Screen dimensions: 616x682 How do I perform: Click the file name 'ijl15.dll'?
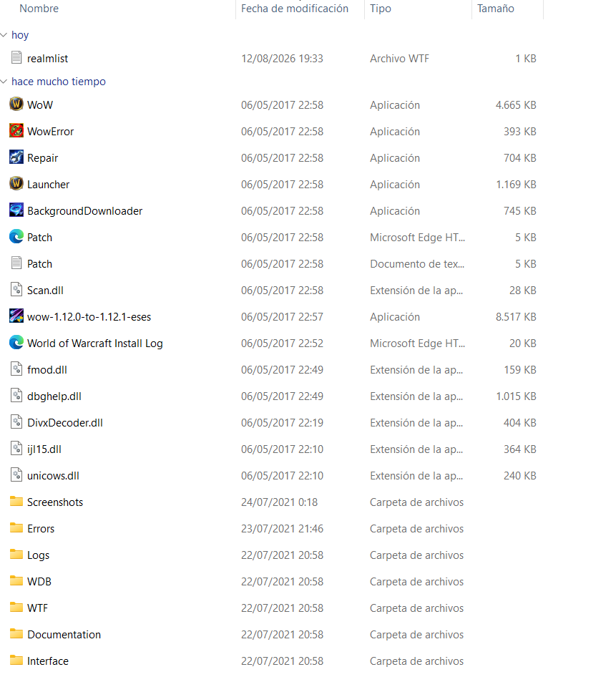[44, 449]
